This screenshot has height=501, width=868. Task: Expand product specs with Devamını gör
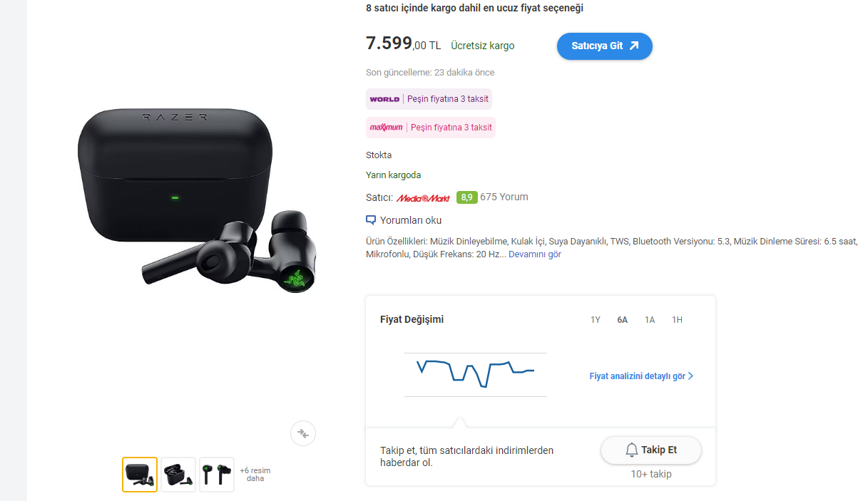click(535, 254)
